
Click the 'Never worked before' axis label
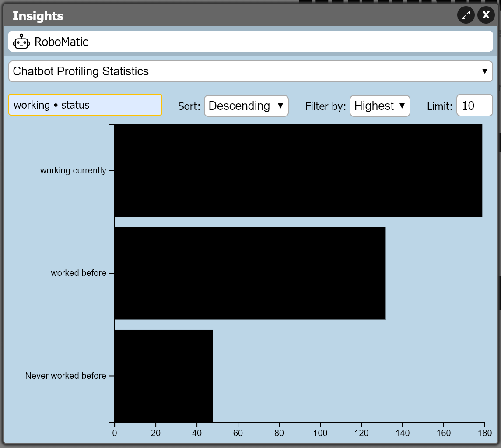(x=66, y=376)
